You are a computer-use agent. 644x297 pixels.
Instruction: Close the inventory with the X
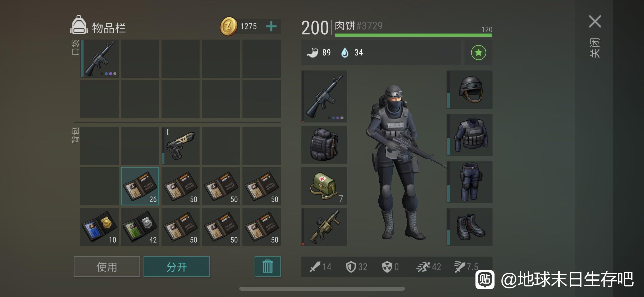(595, 21)
